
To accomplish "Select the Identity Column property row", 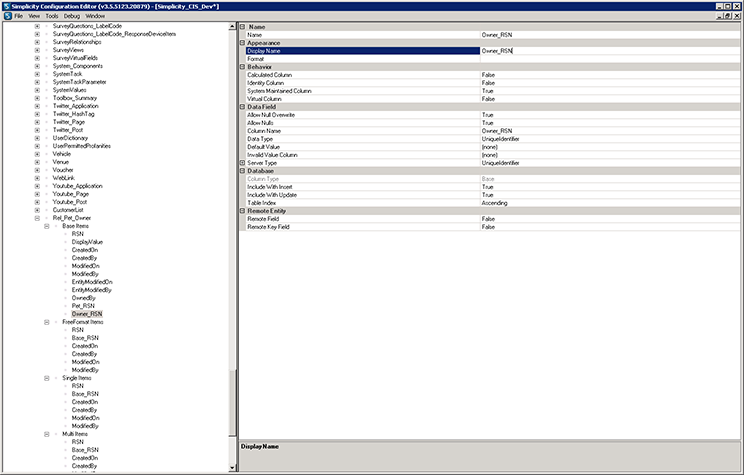I will (x=493, y=83).
